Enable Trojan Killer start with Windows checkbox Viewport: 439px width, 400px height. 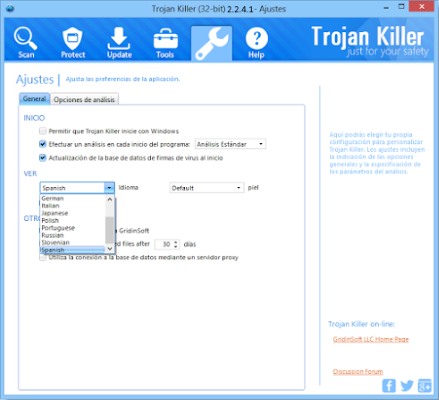[x=42, y=131]
